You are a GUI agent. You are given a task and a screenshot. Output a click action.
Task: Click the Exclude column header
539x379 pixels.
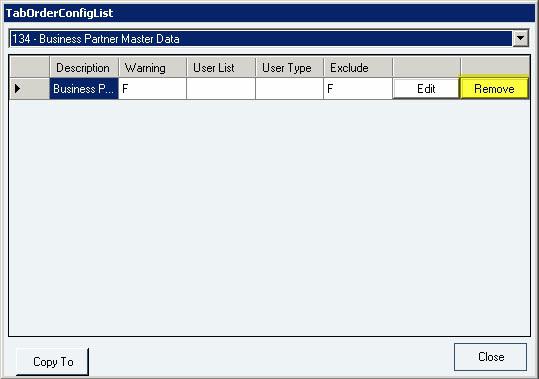358,67
